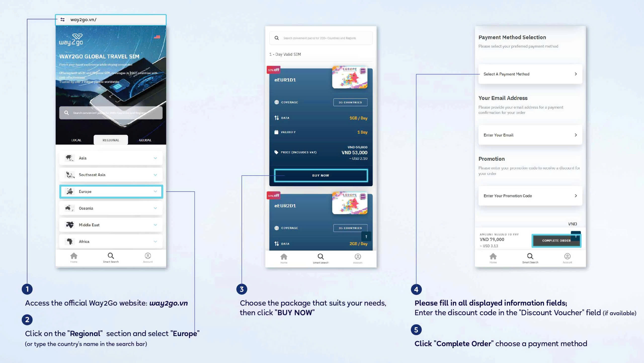Click Select A Payment Method dropdown

[x=530, y=74]
